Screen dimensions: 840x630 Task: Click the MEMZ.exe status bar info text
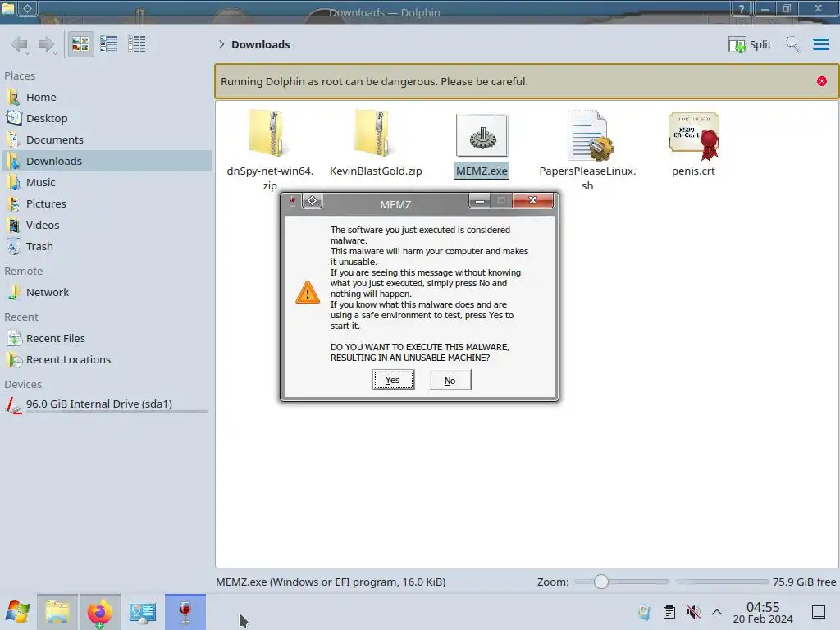331,582
